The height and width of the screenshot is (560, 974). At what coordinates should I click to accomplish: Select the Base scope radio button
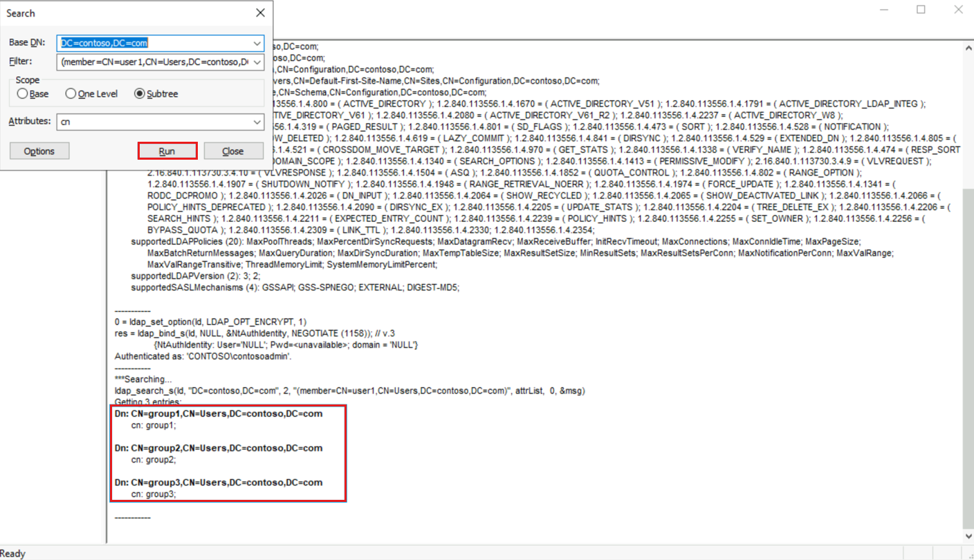[33, 93]
